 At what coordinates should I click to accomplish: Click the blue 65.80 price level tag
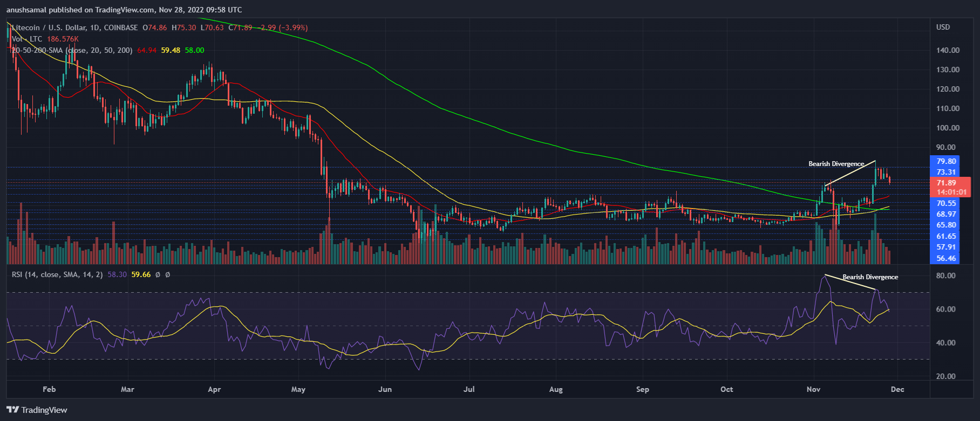point(944,225)
